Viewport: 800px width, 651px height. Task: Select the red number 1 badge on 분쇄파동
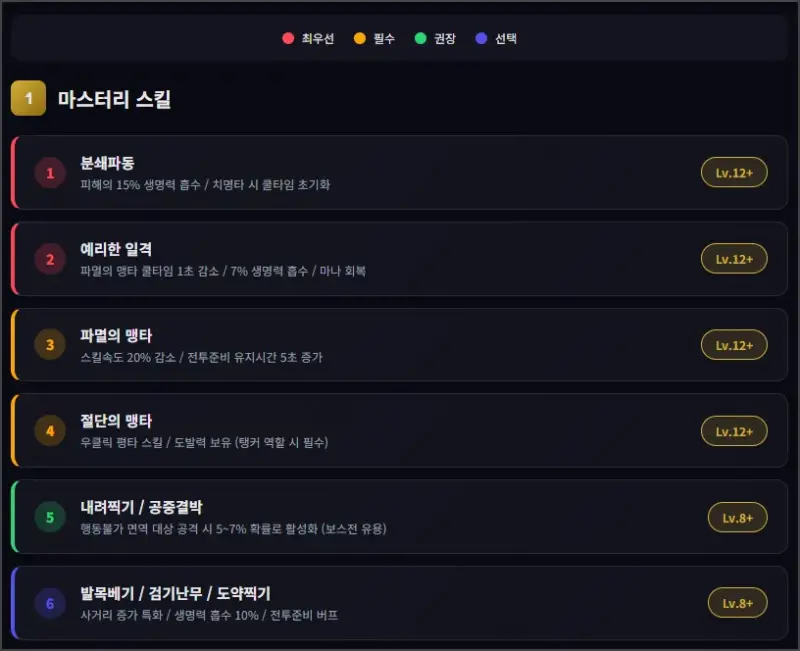tap(49, 172)
